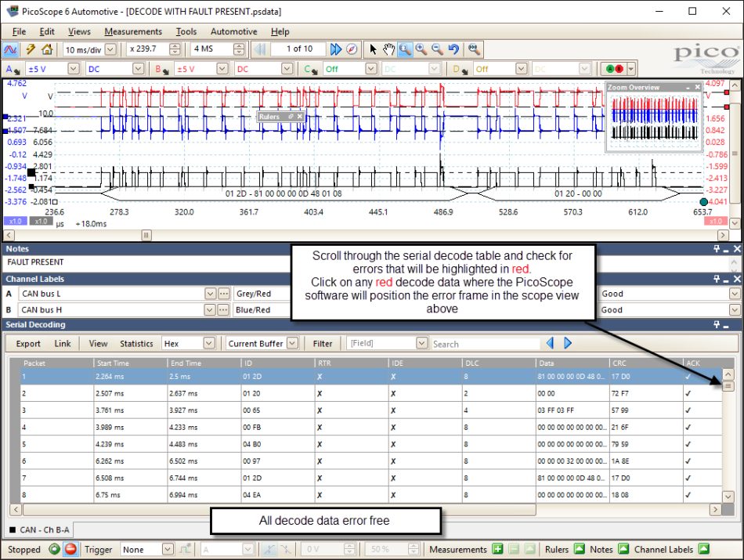Open Channel B options button

pos(162,69)
